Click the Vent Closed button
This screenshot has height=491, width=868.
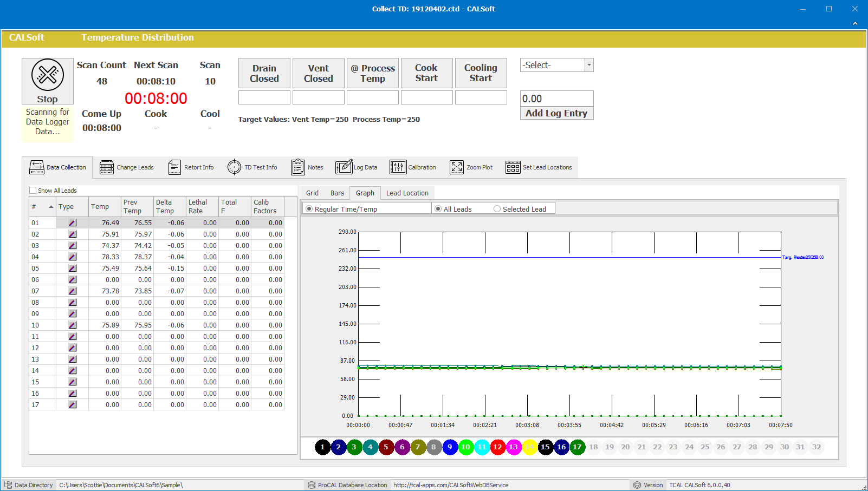pos(319,73)
